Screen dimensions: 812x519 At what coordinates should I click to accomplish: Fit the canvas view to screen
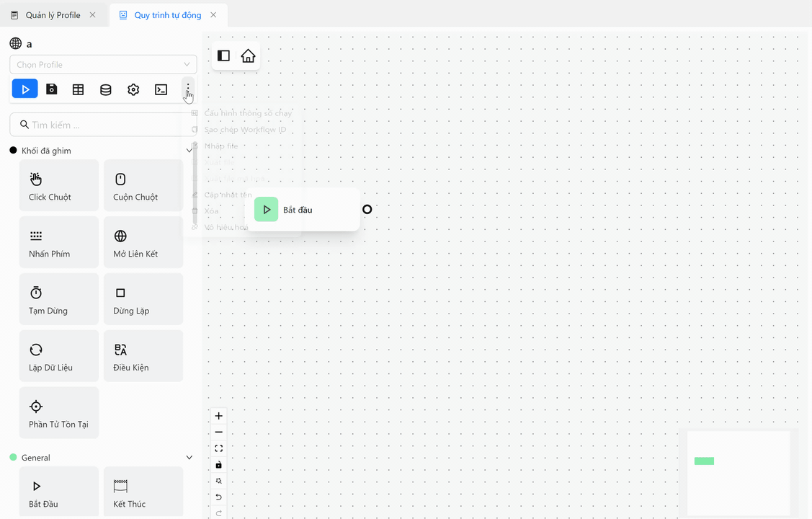(219, 448)
